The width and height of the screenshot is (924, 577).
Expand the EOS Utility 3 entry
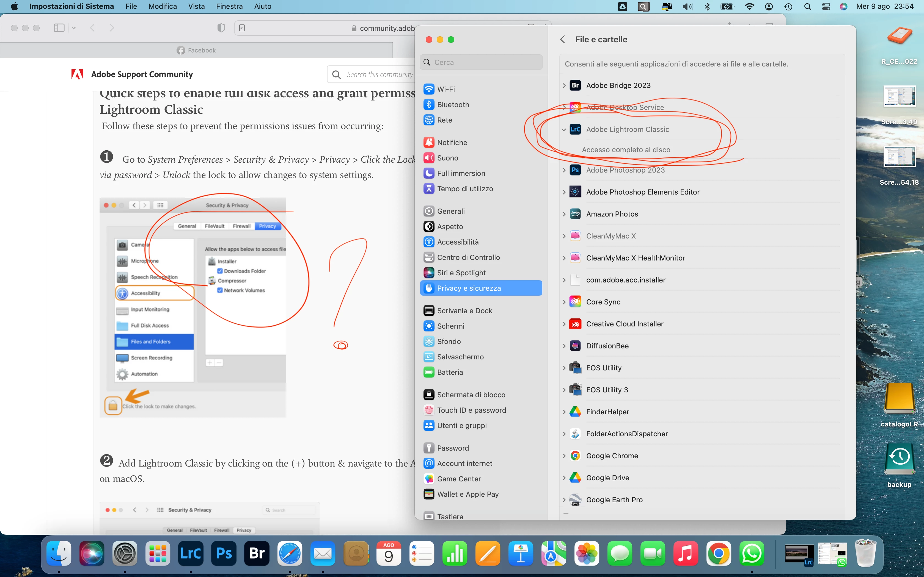564,390
